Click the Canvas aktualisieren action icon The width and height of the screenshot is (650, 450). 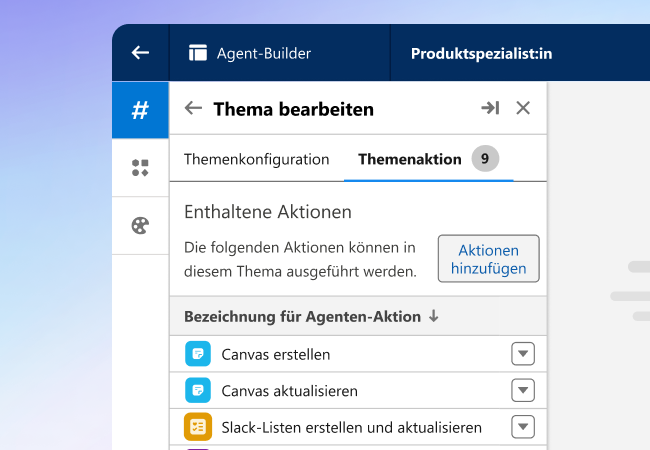coord(198,390)
